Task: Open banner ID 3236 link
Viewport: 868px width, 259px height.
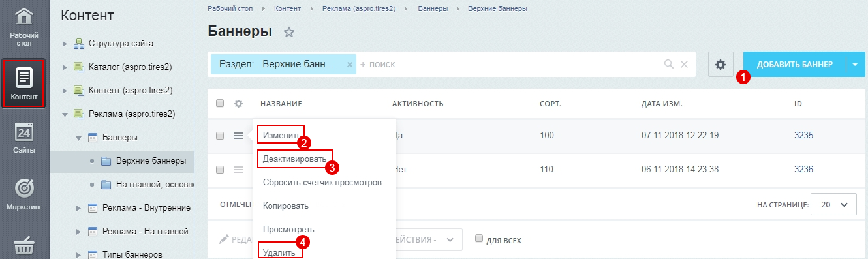Action: [x=803, y=169]
